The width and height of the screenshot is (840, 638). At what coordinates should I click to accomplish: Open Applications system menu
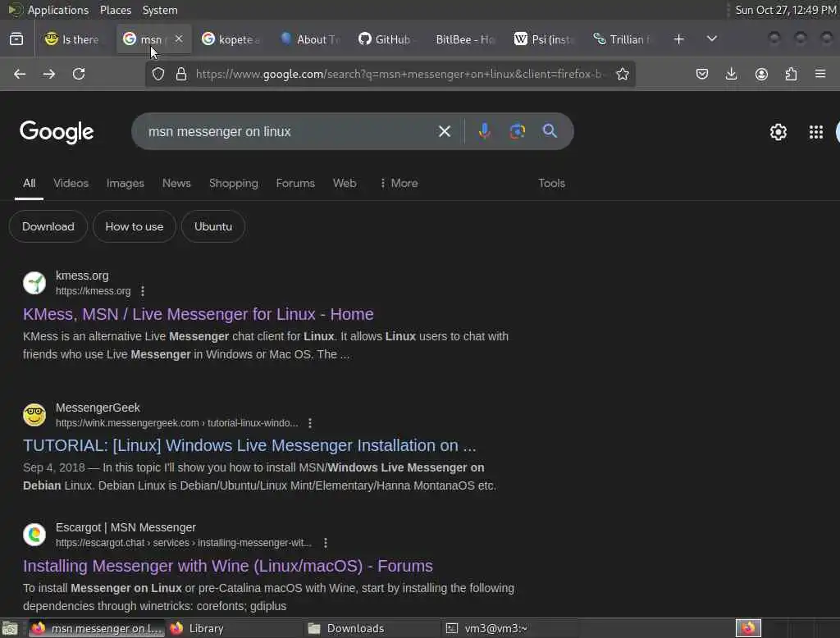[57, 10]
